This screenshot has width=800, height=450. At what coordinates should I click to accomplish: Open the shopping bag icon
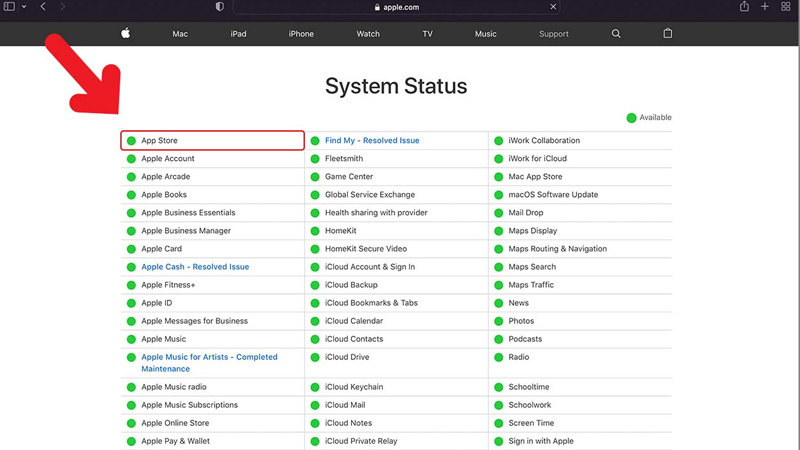pos(667,33)
